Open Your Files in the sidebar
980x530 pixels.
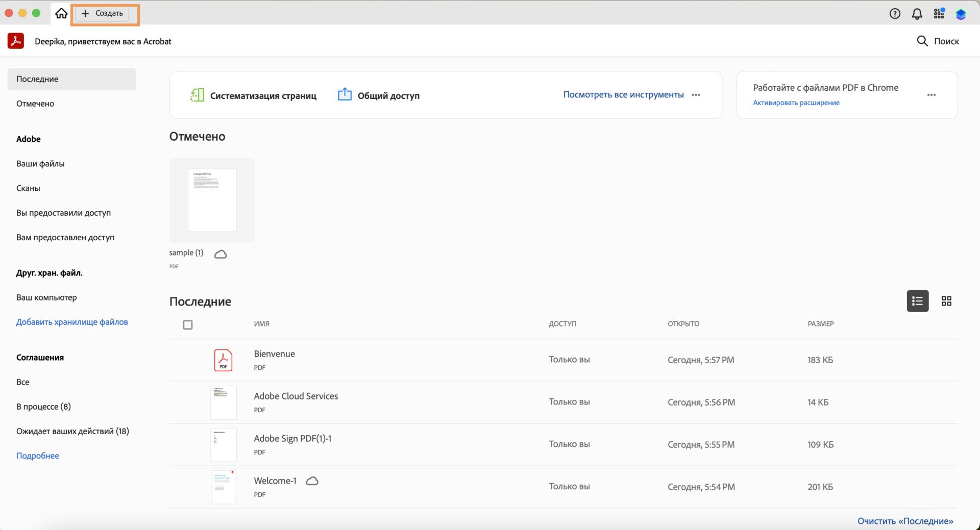pos(40,164)
